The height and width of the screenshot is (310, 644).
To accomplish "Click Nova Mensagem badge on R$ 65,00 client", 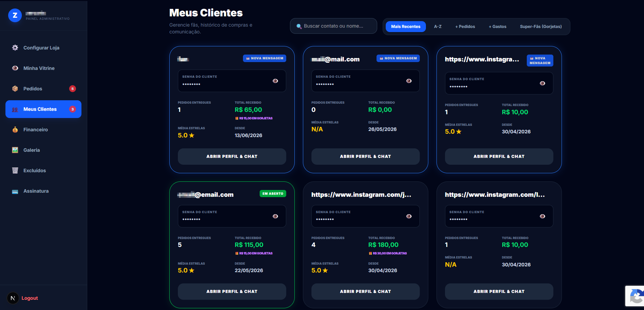I will (264, 58).
